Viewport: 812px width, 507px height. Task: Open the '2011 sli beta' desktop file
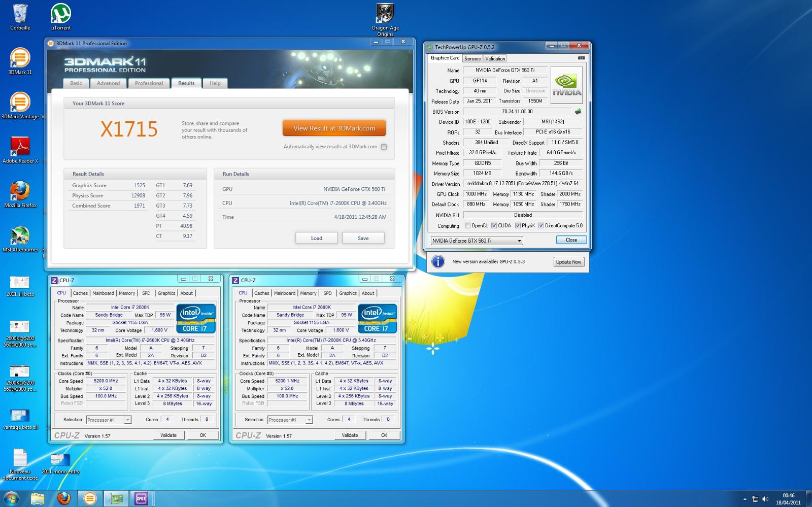coord(20,286)
